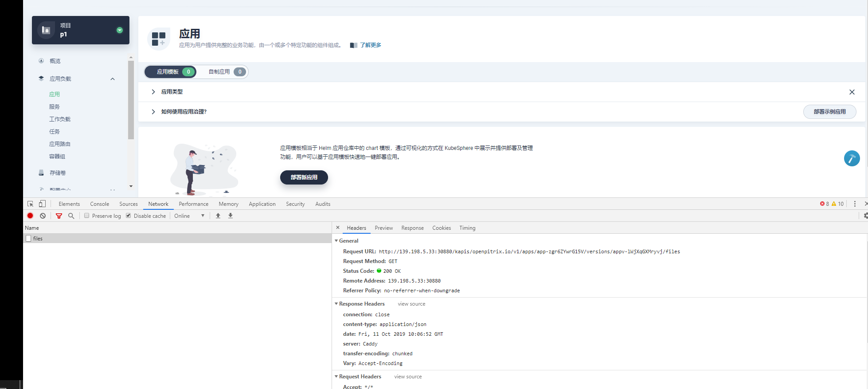Image resolution: width=868 pixels, height=389 pixels.
Task: Switch to the 应用模板 tab
Action: 171,71
